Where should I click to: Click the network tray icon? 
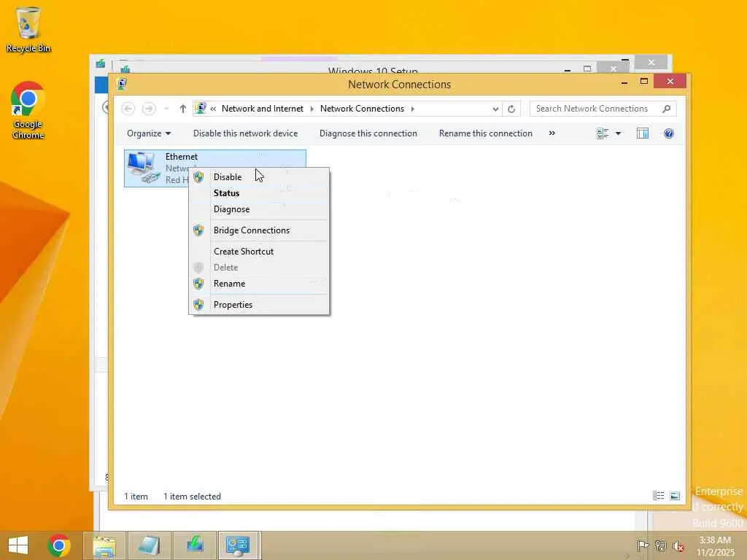(660, 545)
